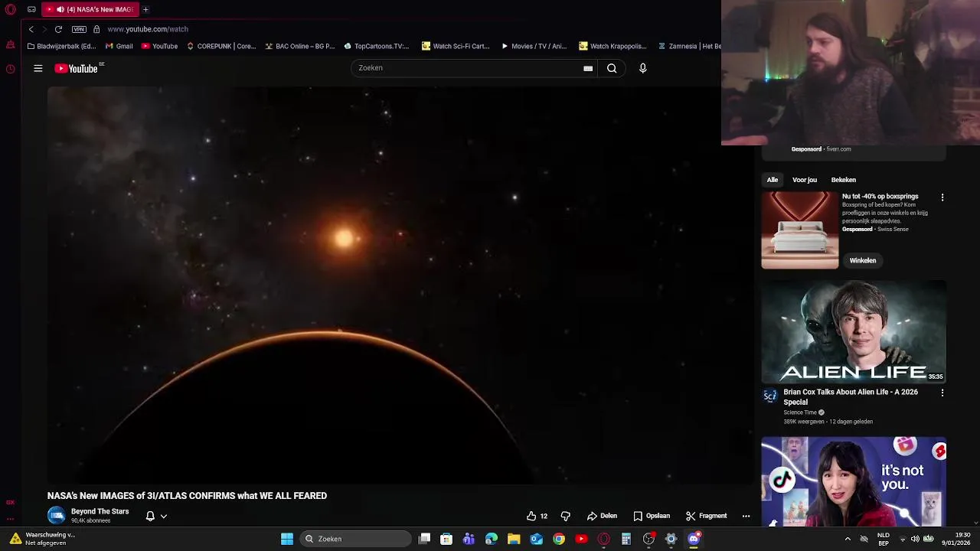980x551 pixels.
Task: Select the NASA's New IMAGES video title
Action: 187,496
